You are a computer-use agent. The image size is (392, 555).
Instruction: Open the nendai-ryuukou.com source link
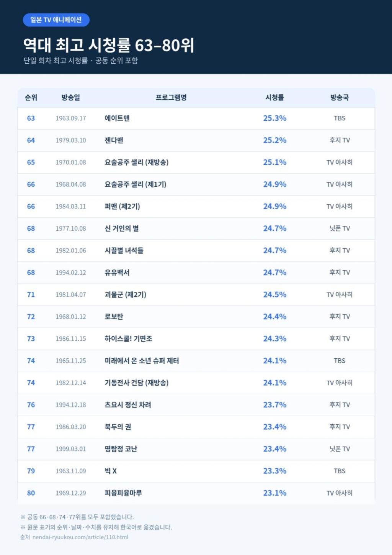click(80, 537)
